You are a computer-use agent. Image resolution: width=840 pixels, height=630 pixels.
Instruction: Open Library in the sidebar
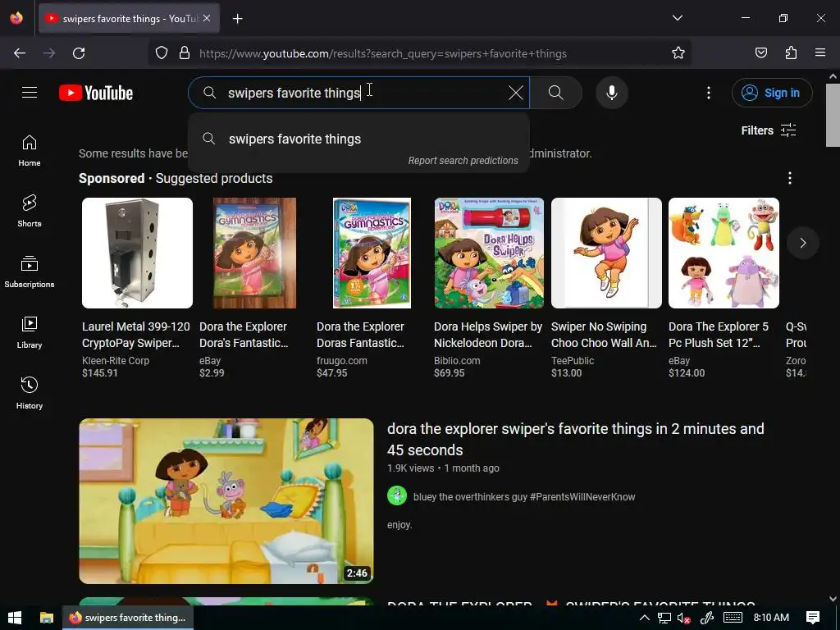[30, 333]
